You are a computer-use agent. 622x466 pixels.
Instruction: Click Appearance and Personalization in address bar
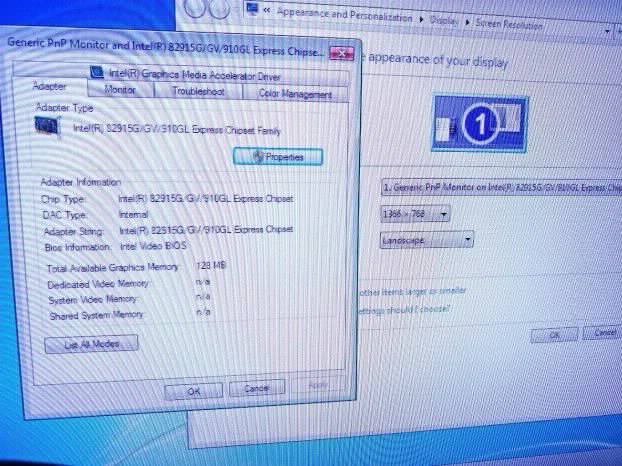click(x=344, y=15)
